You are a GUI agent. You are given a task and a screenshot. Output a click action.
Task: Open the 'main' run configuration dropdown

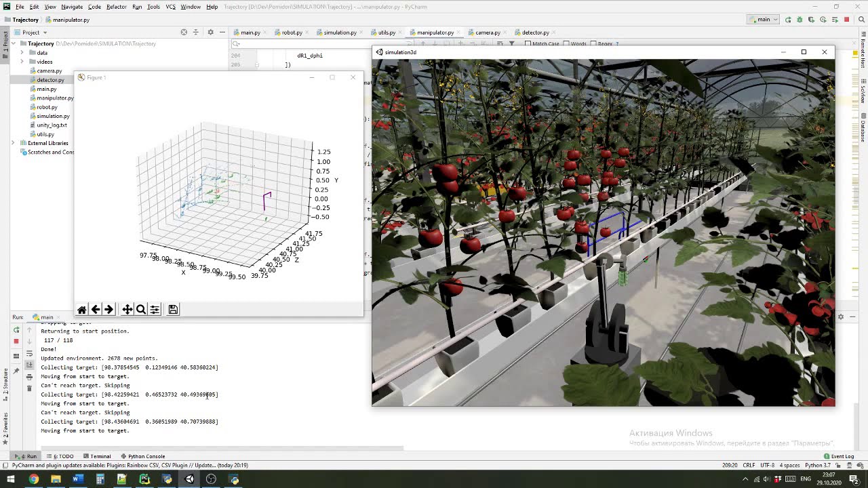coord(764,20)
